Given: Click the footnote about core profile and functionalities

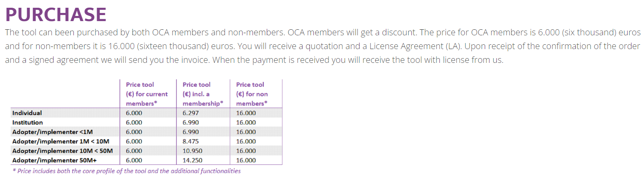Looking at the screenshot, I should pyautogui.click(x=126, y=171).
